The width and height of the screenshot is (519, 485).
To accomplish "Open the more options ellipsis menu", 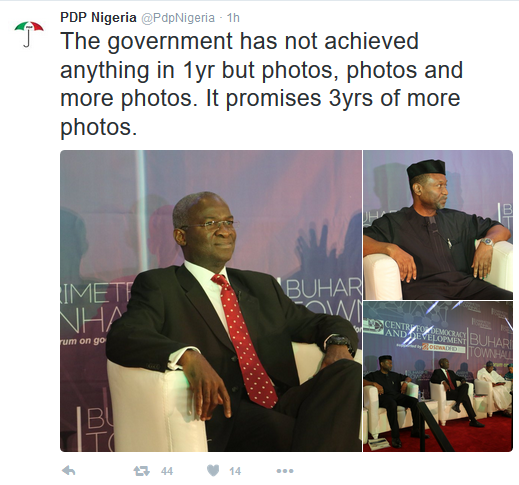I will tap(285, 471).
